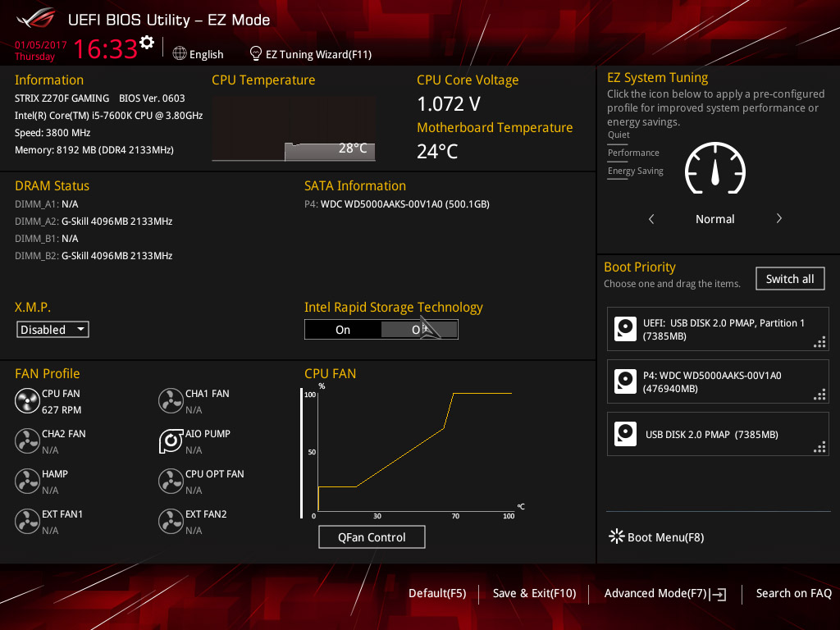
Task: Click the BIOS Ver. 0603 text
Action: click(x=152, y=98)
